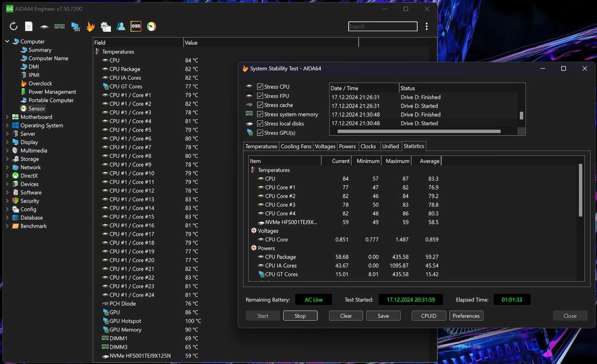Click the event log vertical scrollbar thumb

(521, 116)
